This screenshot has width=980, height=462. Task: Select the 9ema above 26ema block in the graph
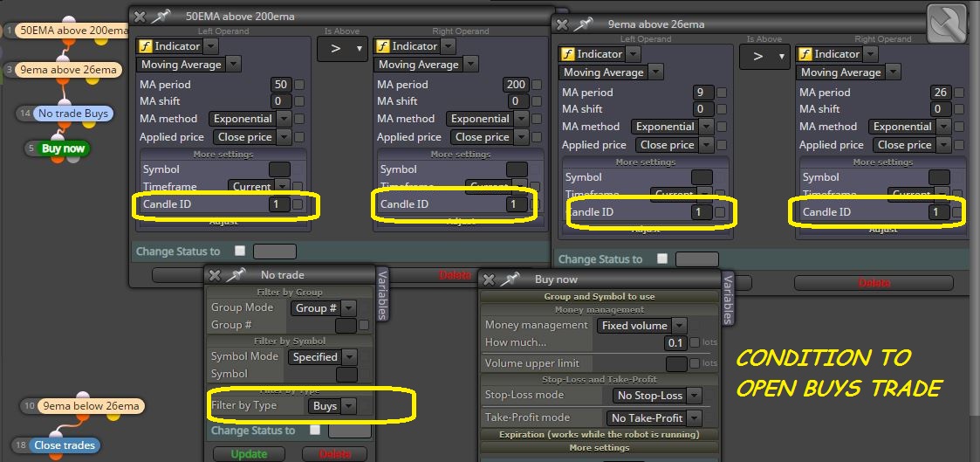(x=68, y=70)
